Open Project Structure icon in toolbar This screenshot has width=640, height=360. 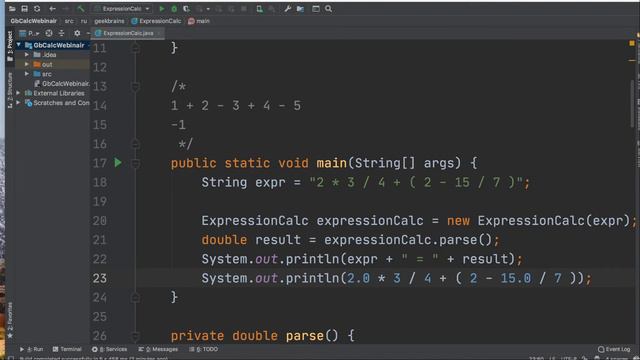[300, 9]
